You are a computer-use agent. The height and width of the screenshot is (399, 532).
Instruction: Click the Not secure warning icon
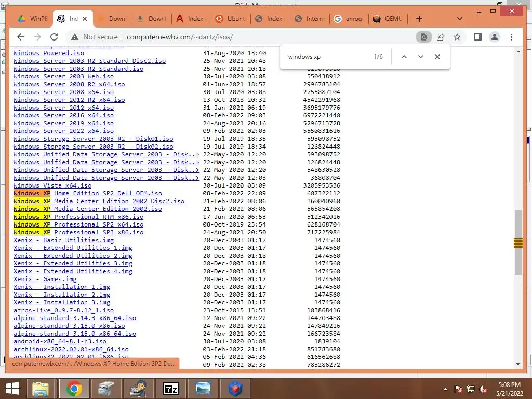click(x=75, y=37)
